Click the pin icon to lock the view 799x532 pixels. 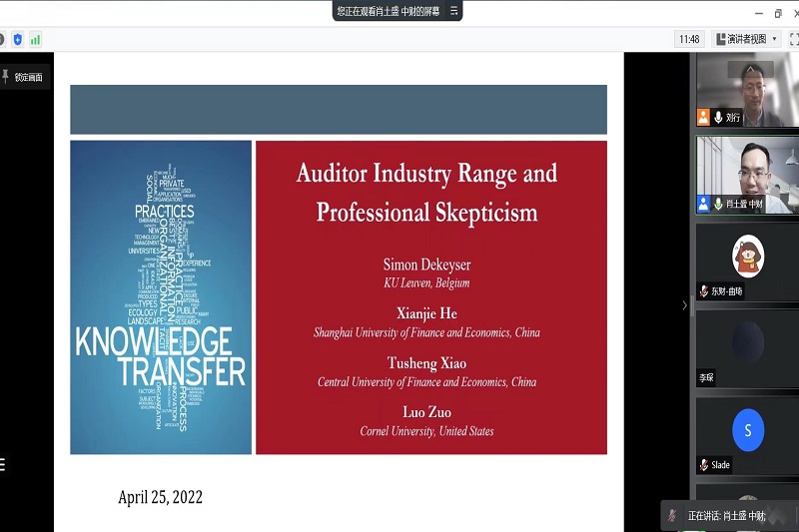tap(6, 76)
